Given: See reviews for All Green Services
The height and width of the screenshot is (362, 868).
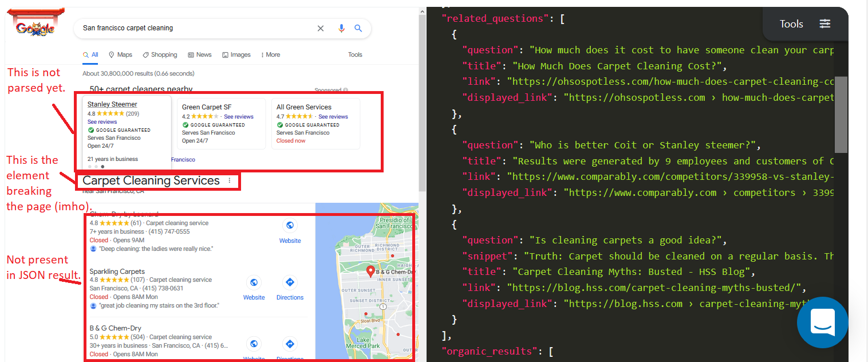Looking at the screenshot, I should coord(333,116).
